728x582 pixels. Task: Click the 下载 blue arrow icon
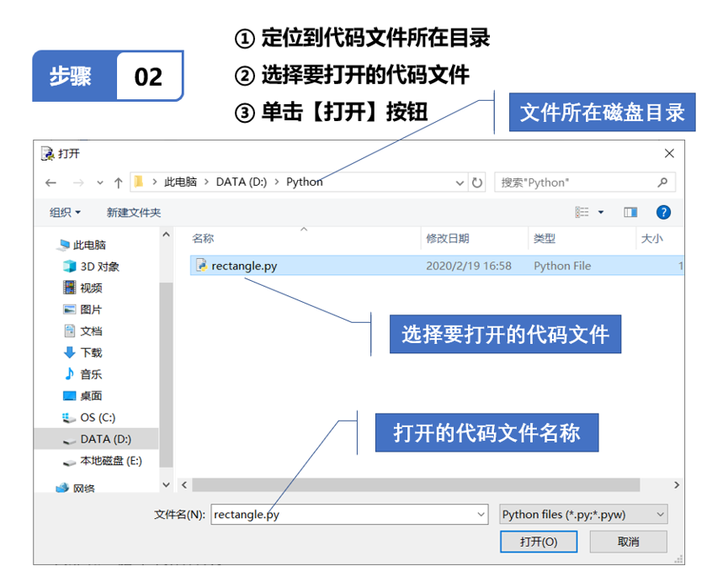[x=69, y=352]
